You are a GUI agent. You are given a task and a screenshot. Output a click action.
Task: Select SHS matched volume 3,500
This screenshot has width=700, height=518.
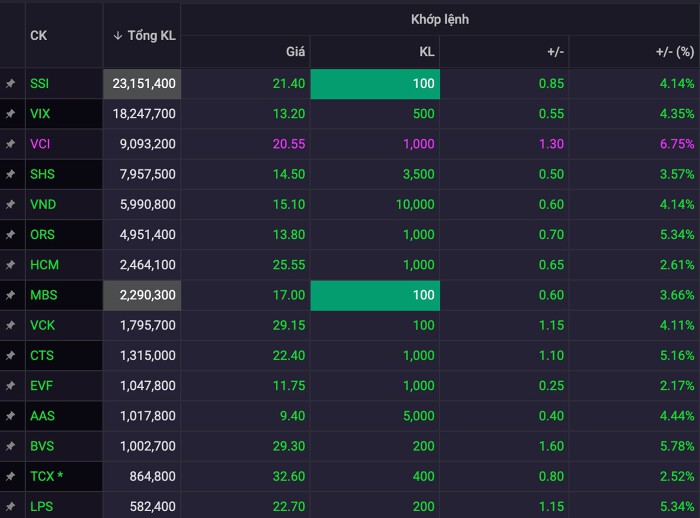[418, 174]
